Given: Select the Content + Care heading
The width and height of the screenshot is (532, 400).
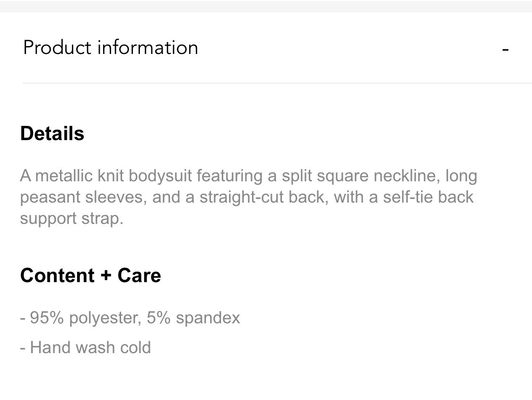Looking at the screenshot, I should click(x=91, y=275).
